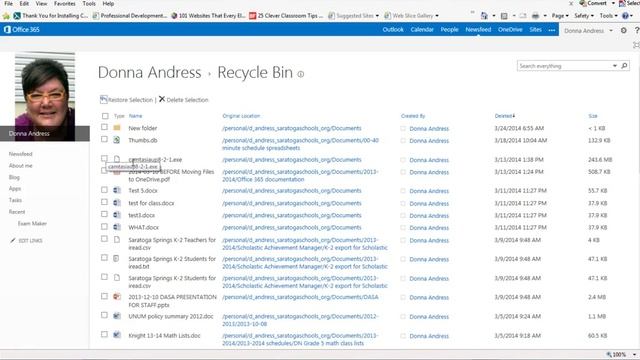Expand the Suggested Sites dropdown

(x=377, y=16)
